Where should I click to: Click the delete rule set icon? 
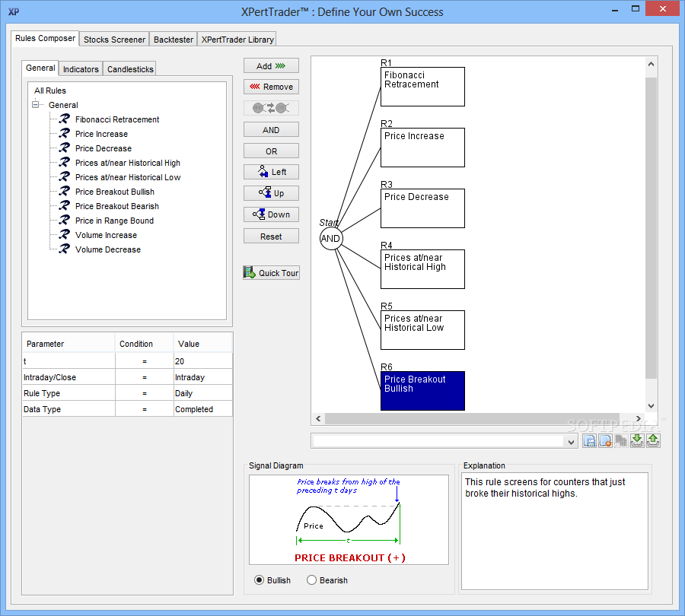tap(605, 441)
